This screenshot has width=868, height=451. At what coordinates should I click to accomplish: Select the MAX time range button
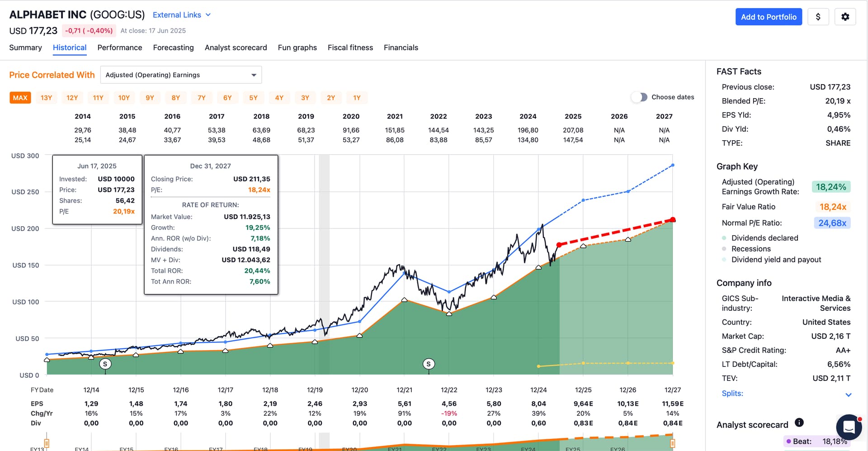20,98
